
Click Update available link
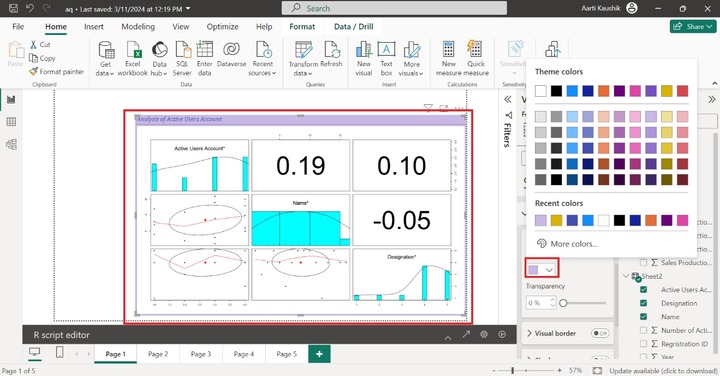coord(663,370)
